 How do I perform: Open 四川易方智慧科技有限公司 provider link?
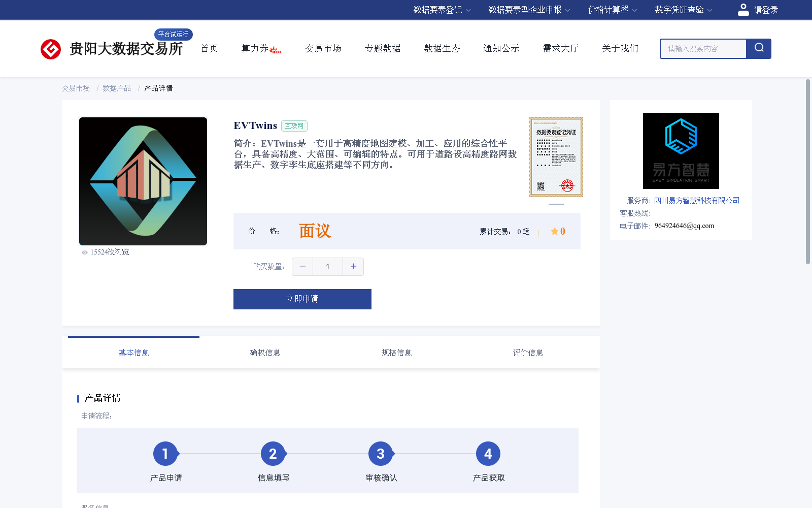coord(696,201)
